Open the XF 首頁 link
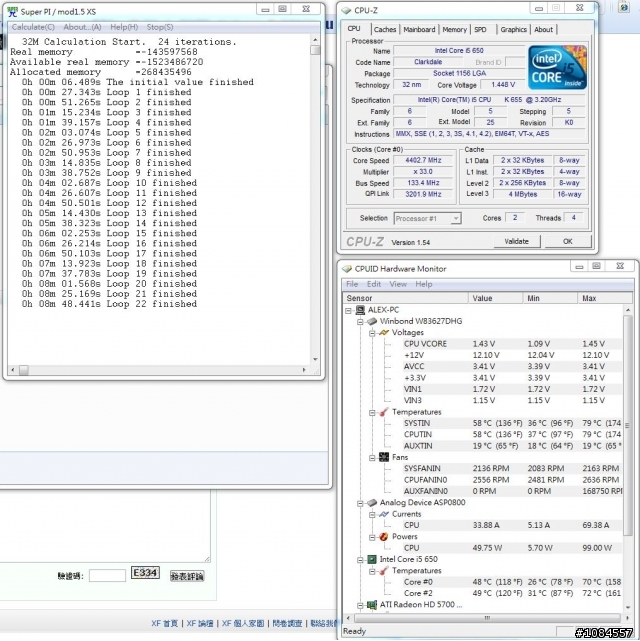640x641 pixels. coord(165,623)
